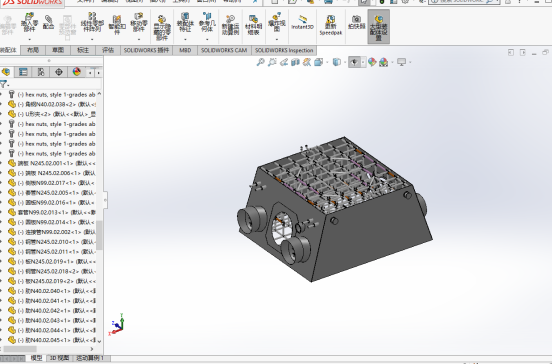552x364 pixels.
Task: Click the right arrow of manager tabs
Action: (99, 73)
